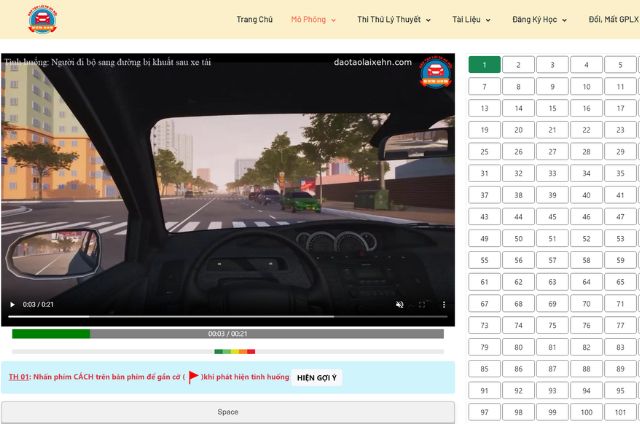Select situation 40
This screenshot has height=427, width=640.
[587, 195]
